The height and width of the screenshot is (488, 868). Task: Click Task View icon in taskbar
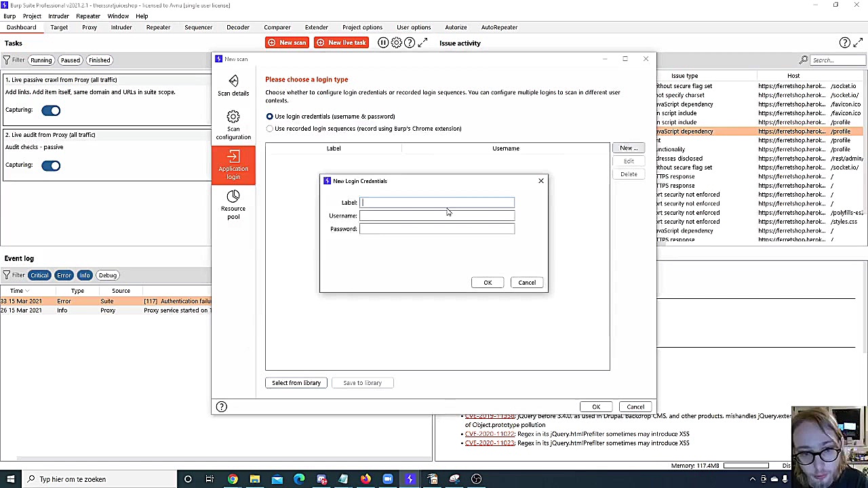[x=210, y=479]
